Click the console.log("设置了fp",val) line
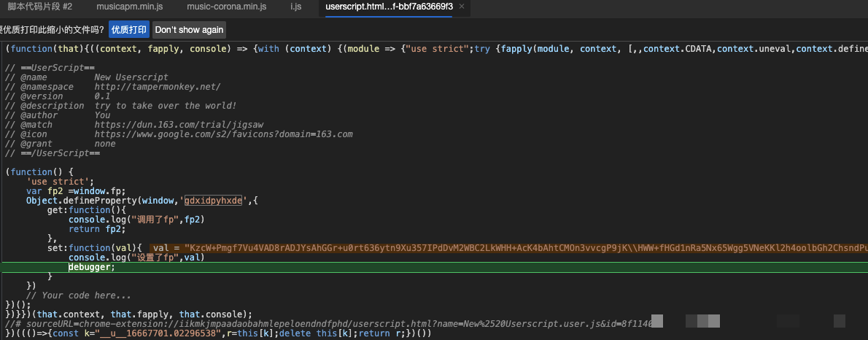Viewport: 868px width, 340px height. pos(136,258)
